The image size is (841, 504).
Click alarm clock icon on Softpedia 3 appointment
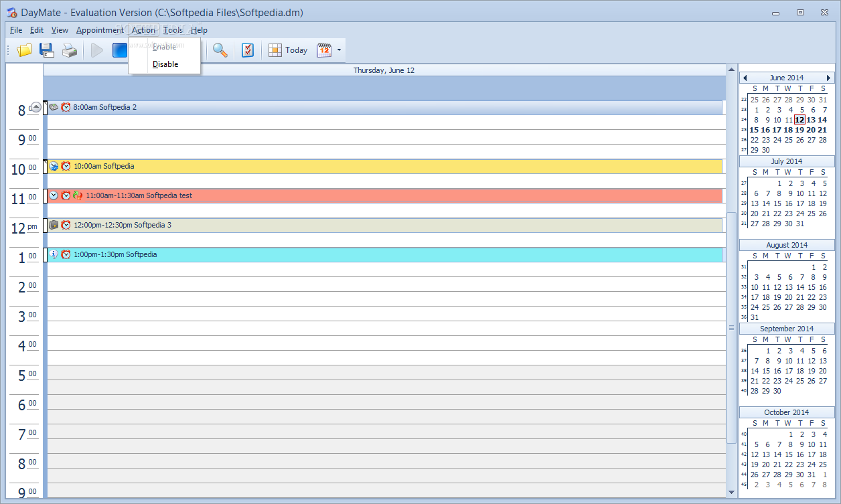tap(66, 225)
